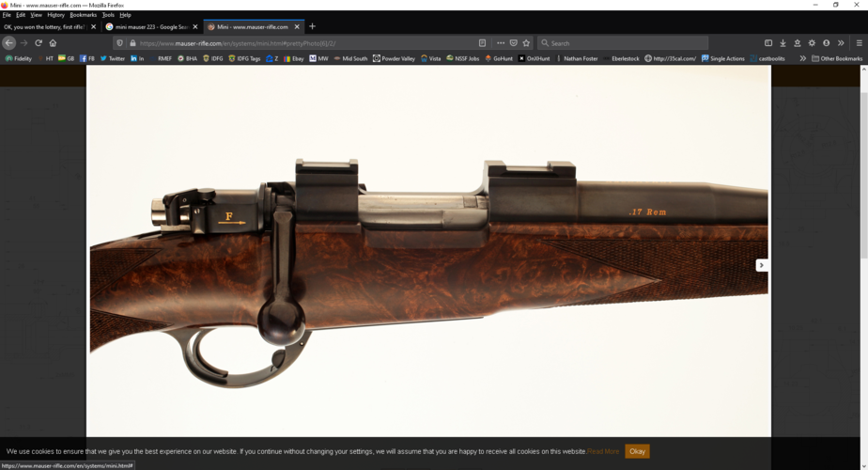Expand hidden bookmarks with the chevron
Screen dimensions: 868x470
pyautogui.click(x=802, y=58)
